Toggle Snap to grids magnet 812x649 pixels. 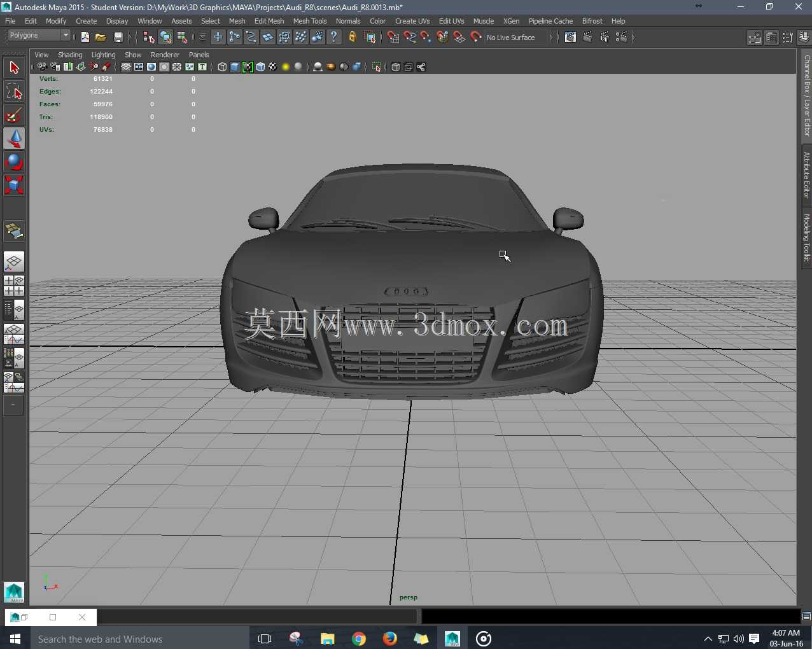393,38
